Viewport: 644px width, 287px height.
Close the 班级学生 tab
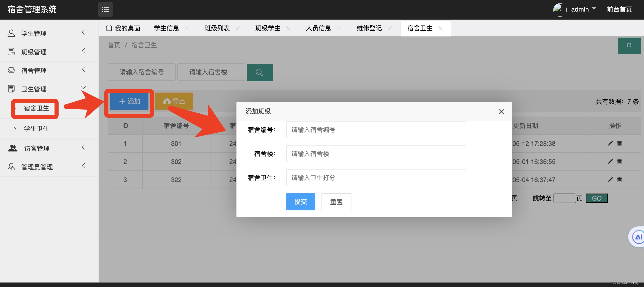(x=288, y=29)
